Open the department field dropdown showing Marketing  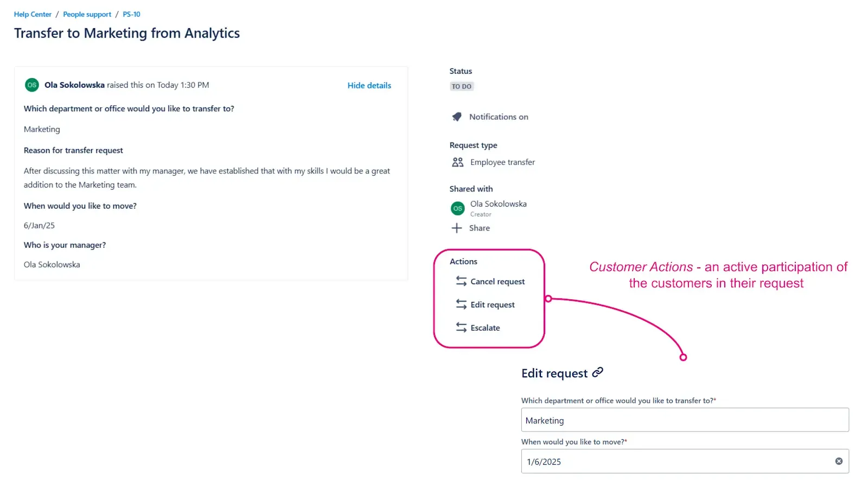pos(684,420)
